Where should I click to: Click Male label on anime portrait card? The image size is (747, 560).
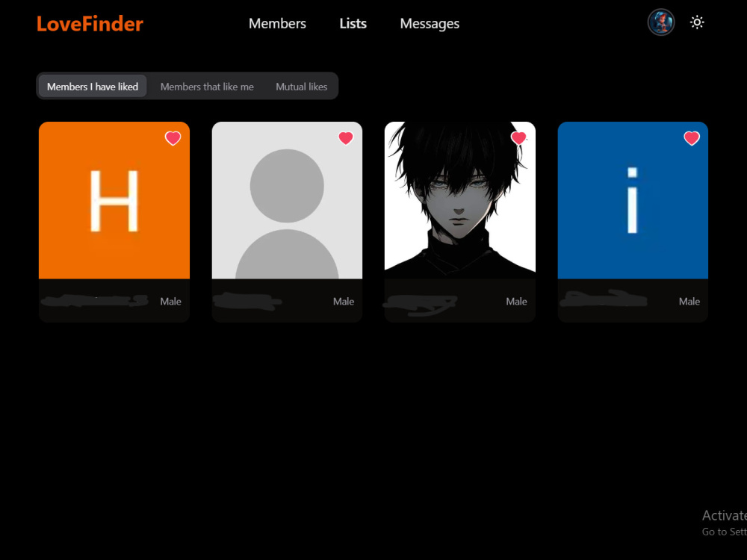516,302
